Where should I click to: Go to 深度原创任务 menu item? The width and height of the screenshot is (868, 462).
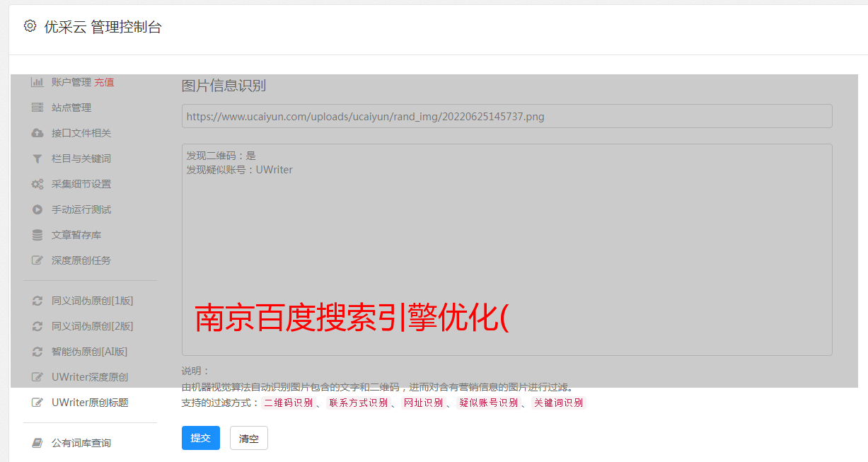[x=81, y=260]
